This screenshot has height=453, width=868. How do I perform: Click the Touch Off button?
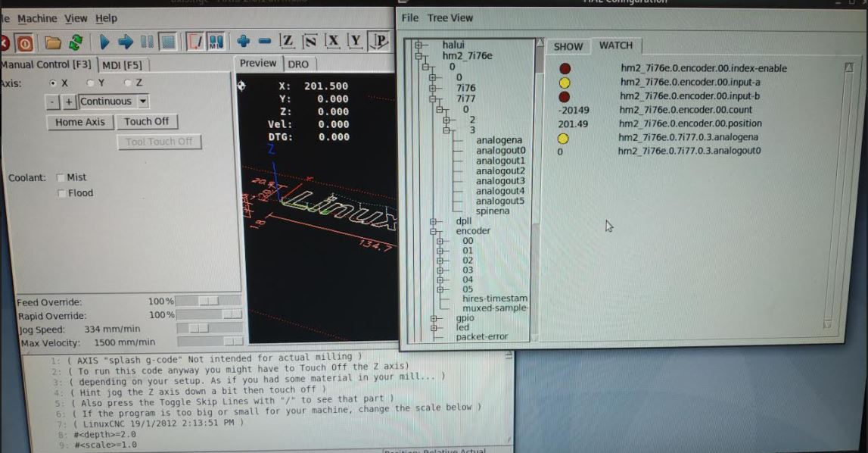pos(146,121)
